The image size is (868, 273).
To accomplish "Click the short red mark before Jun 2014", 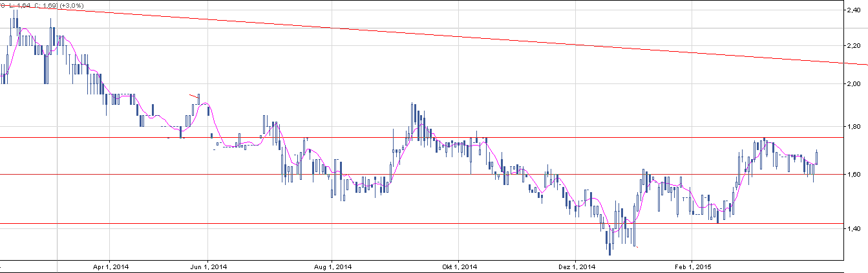I will [x=193, y=96].
